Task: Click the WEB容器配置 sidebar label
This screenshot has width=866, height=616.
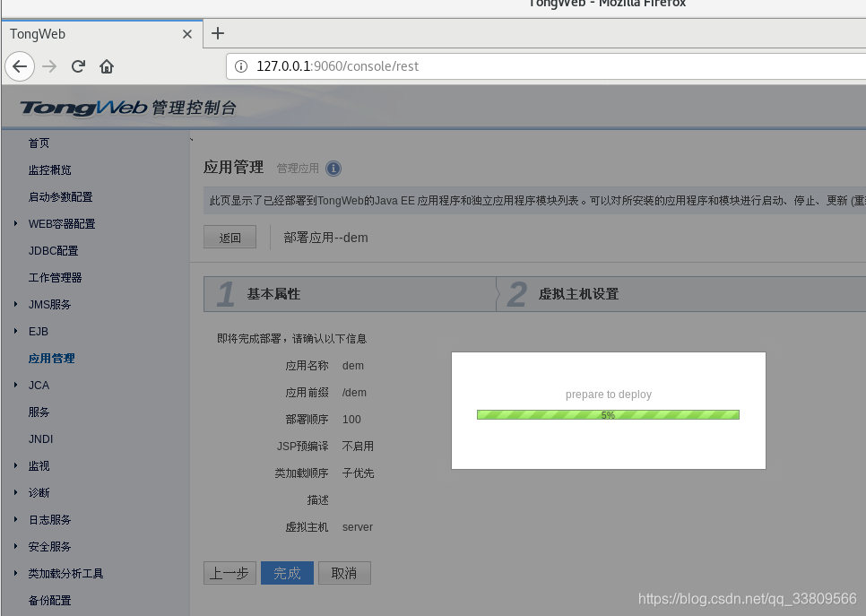Action: [x=62, y=224]
